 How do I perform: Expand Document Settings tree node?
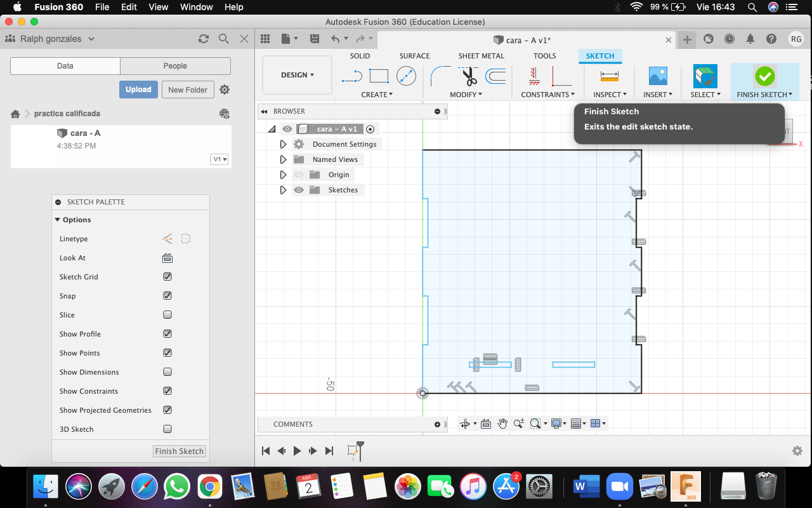tap(284, 144)
